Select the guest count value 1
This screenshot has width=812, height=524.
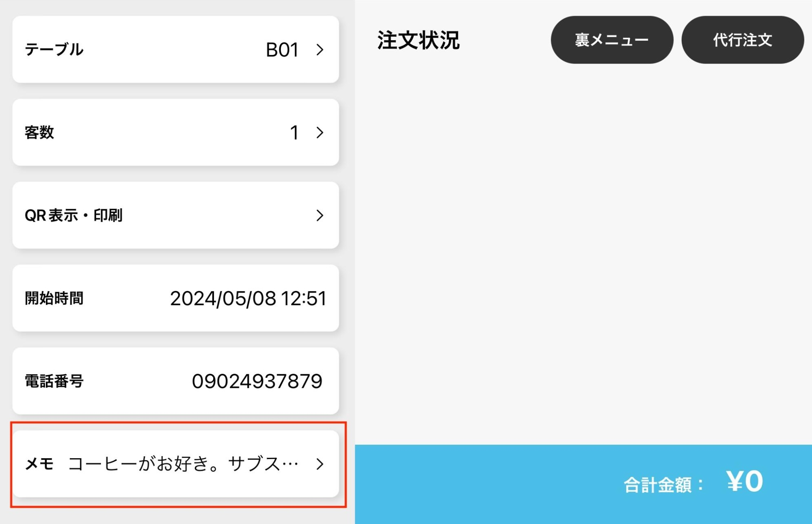(x=295, y=132)
